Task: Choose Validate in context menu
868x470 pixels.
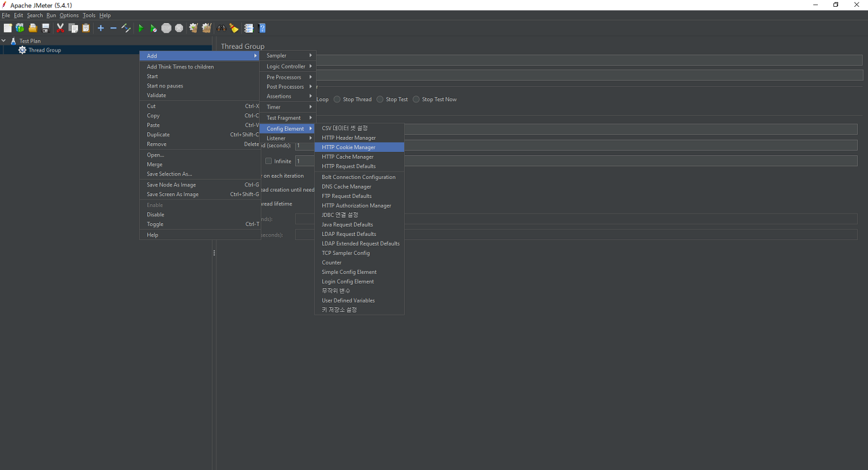Action: click(x=200, y=95)
